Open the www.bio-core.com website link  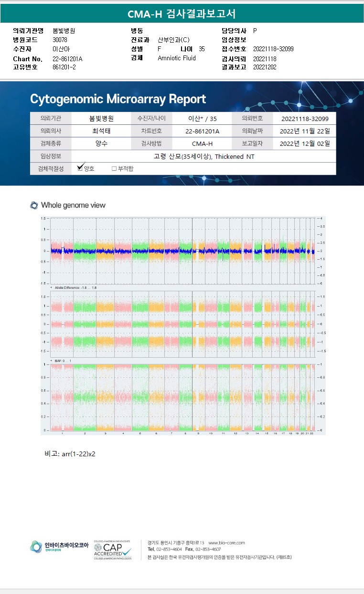click(226, 543)
